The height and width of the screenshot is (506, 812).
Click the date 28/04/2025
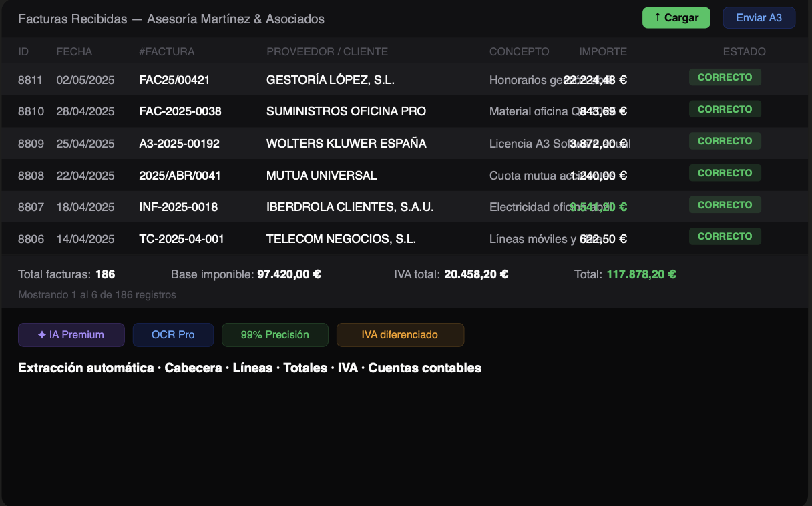point(85,111)
